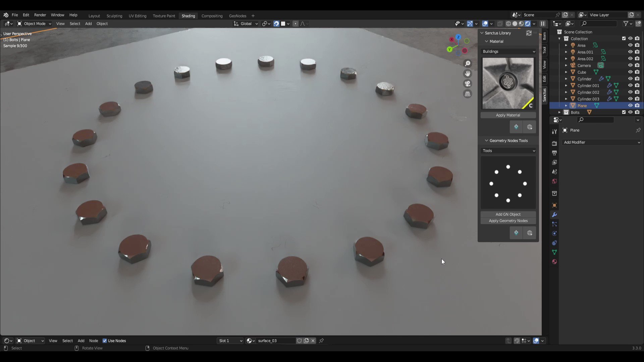Click the Toggle X-Ray icon
This screenshot has height=362, width=644.
click(500, 23)
